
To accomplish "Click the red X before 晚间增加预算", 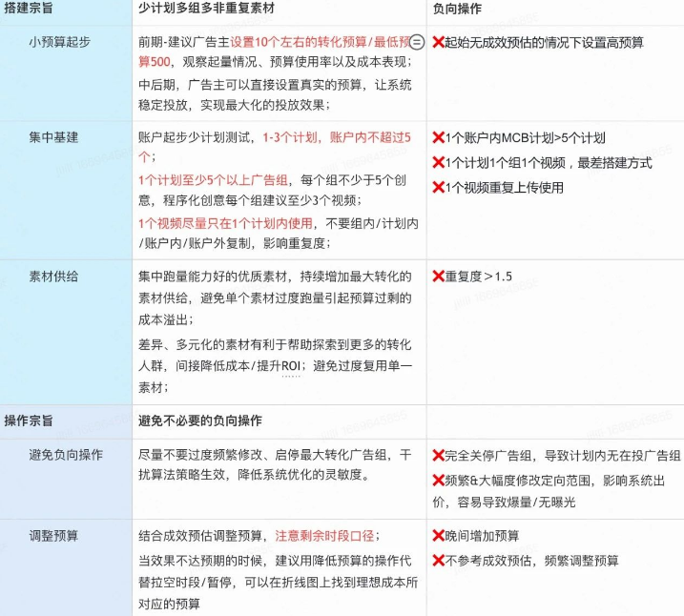I will pyautogui.click(x=438, y=536).
